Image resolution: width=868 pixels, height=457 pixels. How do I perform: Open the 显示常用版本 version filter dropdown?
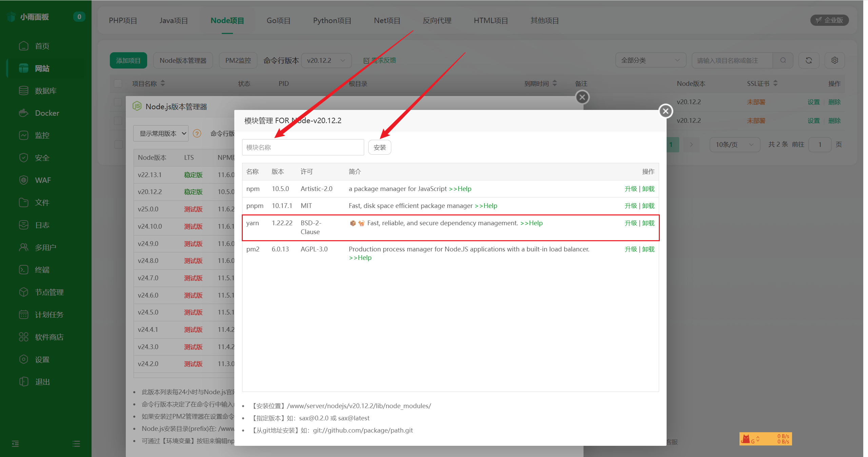(x=161, y=134)
